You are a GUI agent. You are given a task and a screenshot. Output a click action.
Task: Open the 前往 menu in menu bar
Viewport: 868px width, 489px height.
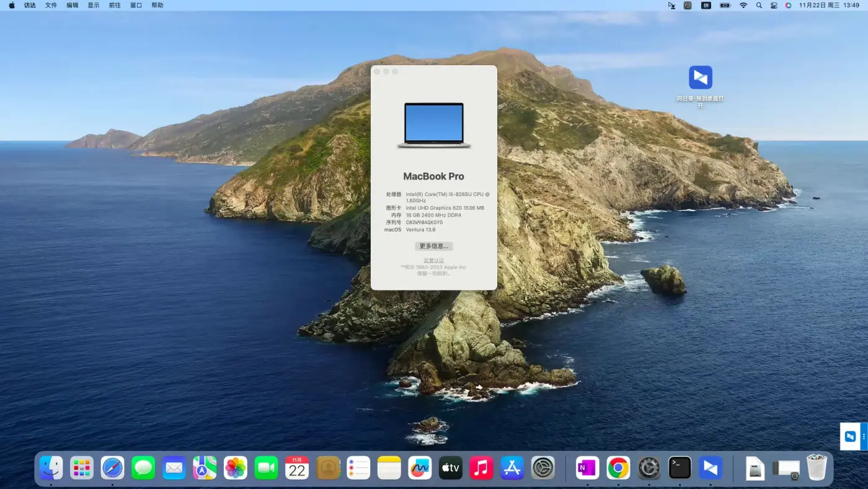(x=115, y=6)
